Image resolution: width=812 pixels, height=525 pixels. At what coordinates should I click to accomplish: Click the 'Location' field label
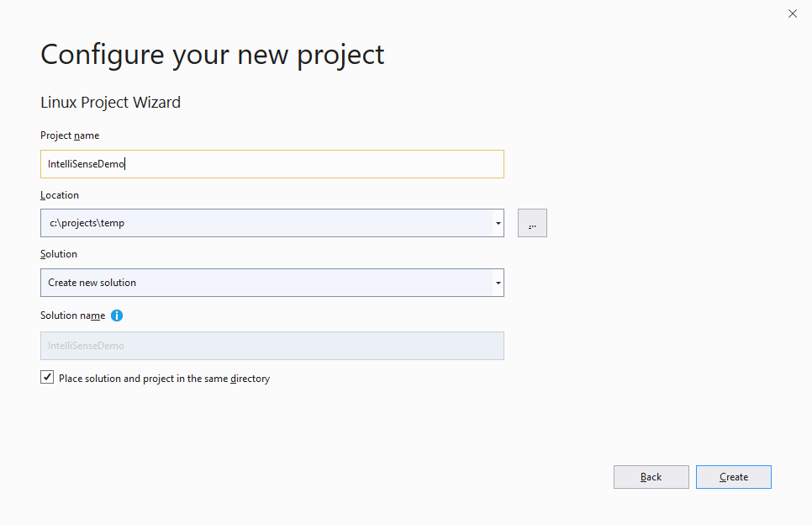pyautogui.click(x=60, y=195)
